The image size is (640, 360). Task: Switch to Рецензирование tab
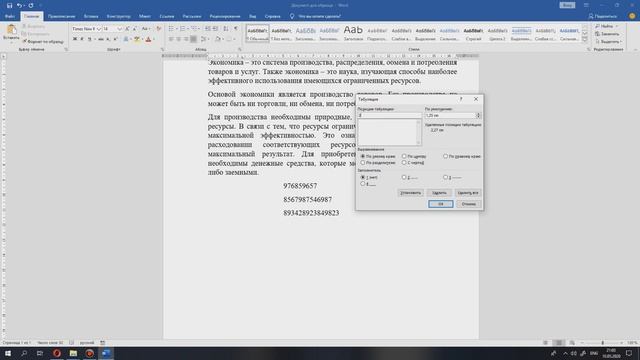point(225,16)
